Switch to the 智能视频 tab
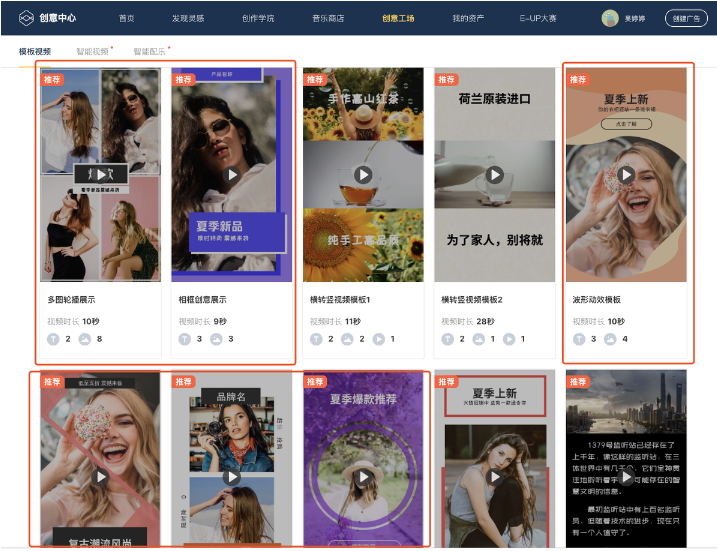The height and width of the screenshot is (551, 717). (93, 51)
